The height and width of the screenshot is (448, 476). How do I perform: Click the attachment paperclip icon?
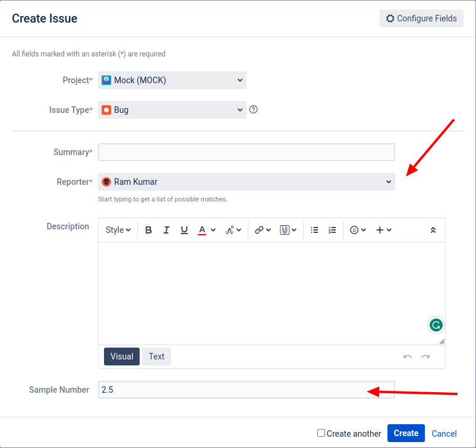pyautogui.click(x=285, y=230)
